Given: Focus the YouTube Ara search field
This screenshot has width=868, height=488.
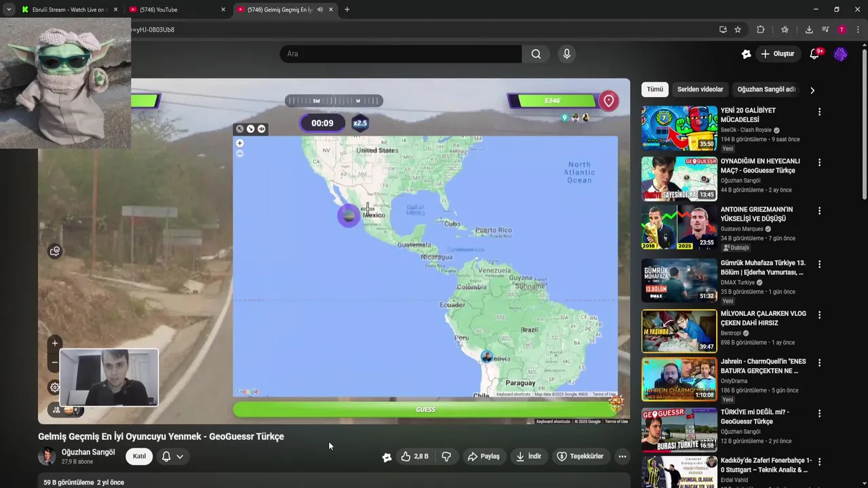Looking at the screenshot, I should 401,54.
